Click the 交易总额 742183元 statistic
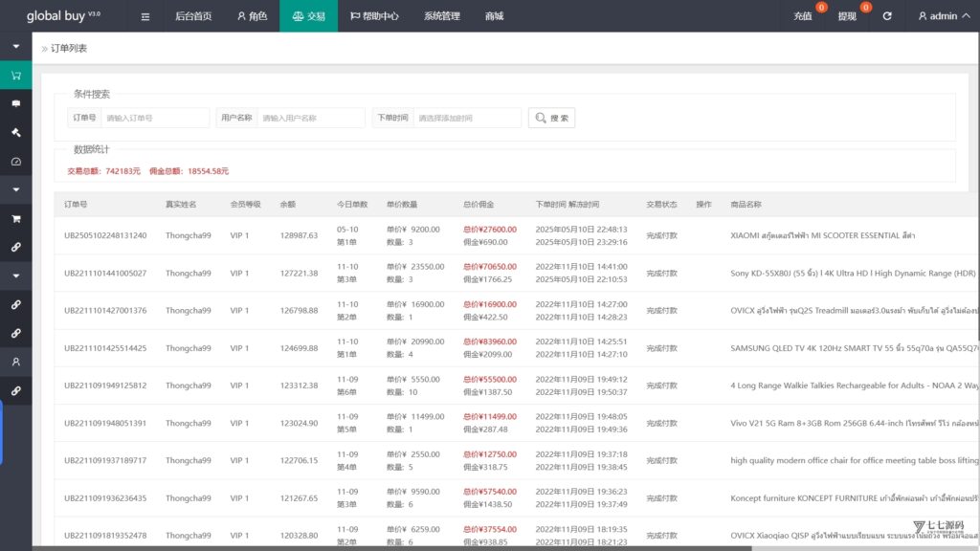The width and height of the screenshot is (980, 551). click(103, 171)
